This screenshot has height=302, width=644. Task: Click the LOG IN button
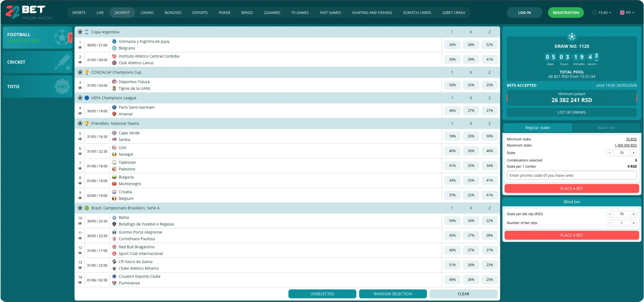(x=524, y=13)
